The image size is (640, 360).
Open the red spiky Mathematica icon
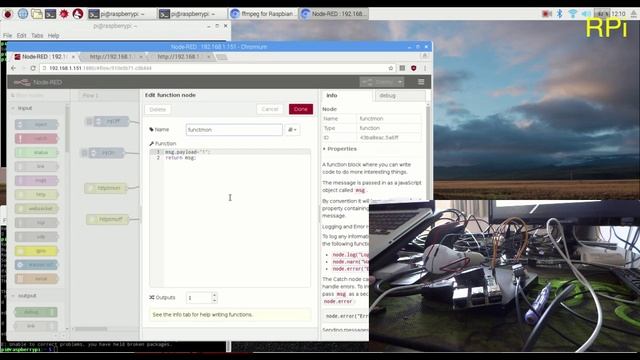pos(64,14)
